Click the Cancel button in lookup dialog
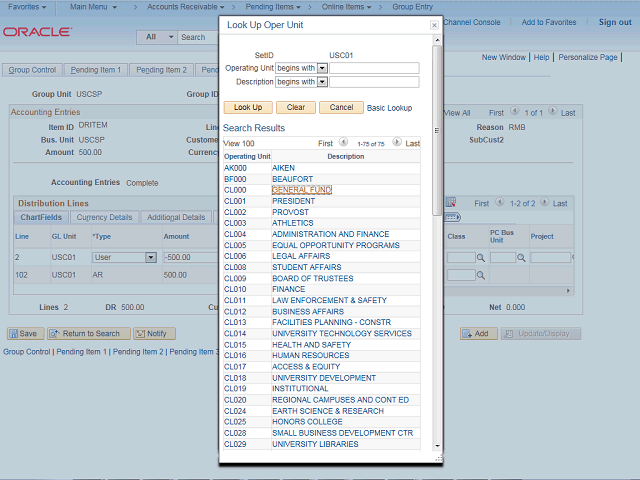This screenshot has height=480, width=640. (341, 107)
